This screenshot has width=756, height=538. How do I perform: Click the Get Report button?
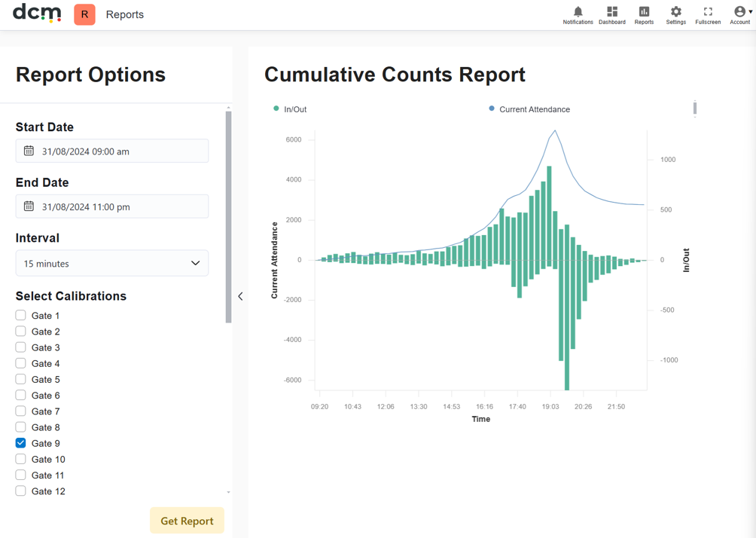point(187,521)
